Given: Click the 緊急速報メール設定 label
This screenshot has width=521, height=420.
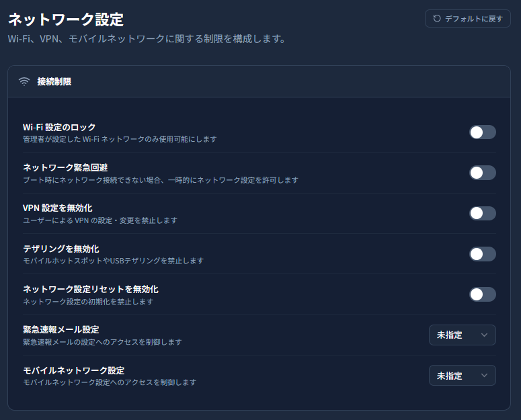Looking at the screenshot, I should 61,330.
